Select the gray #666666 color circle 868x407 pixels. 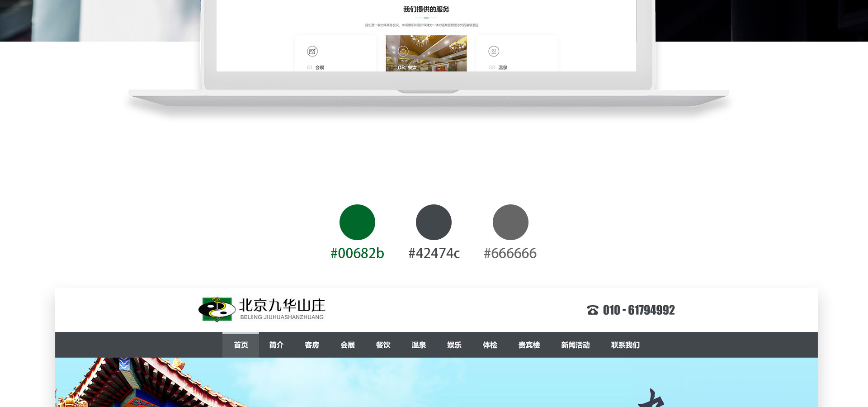click(x=510, y=222)
